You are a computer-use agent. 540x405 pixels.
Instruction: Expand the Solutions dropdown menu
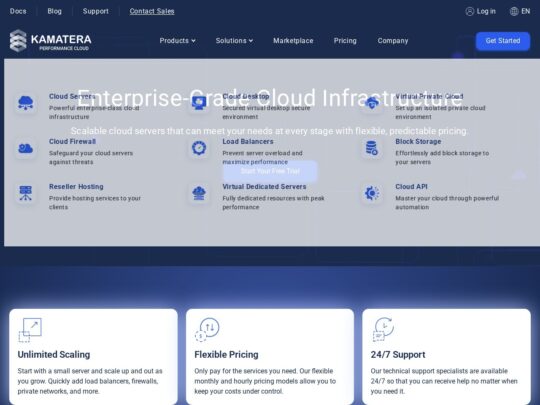coord(234,41)
